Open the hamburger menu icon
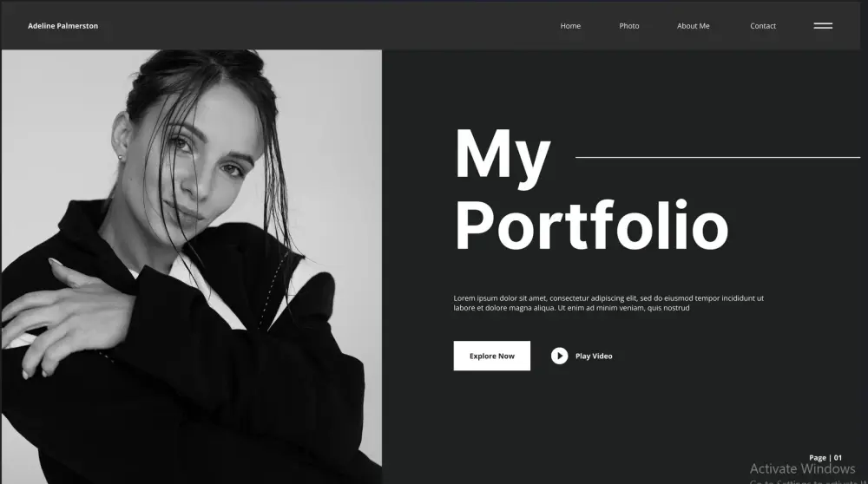Screen dimensions: 868x484 [x=823, y=25]
